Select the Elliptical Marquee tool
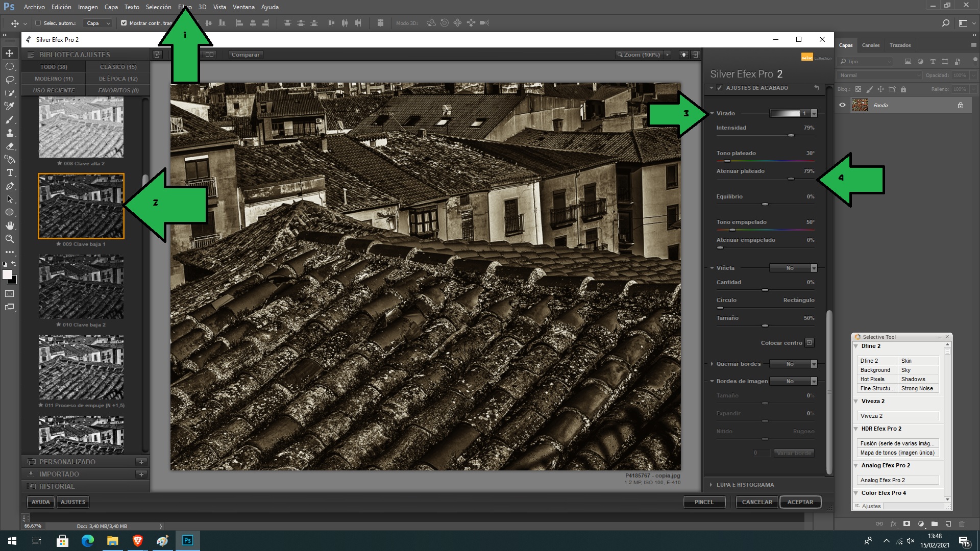The height and width of the screenshot is (551, 980). pyautogui.click(x=10, y=67)
